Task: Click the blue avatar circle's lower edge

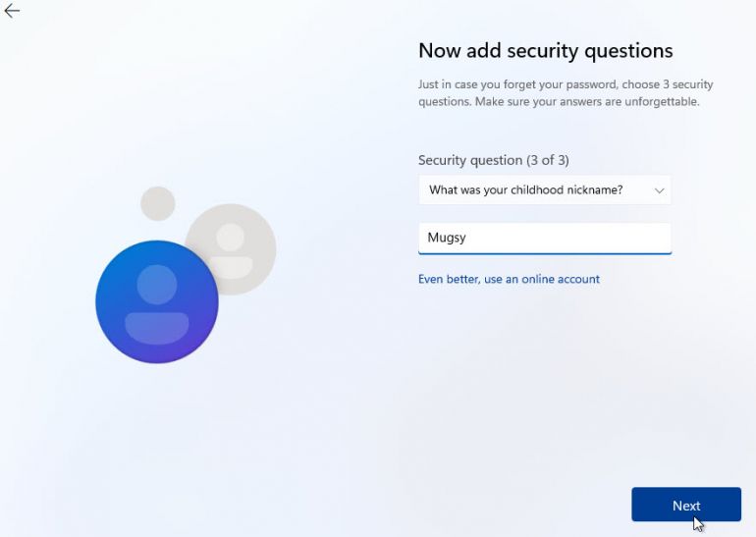Action: 157,360
